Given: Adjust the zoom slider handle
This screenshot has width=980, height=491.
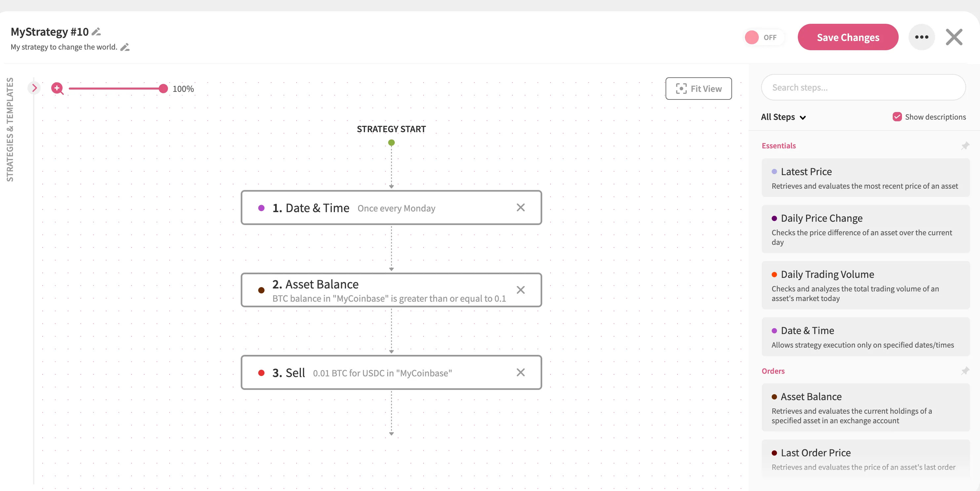Looking at the screenshot, I should 163,89.
